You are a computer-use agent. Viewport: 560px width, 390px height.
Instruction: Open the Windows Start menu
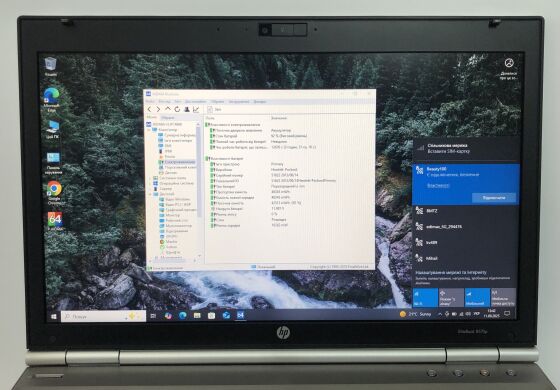point(54,316)
